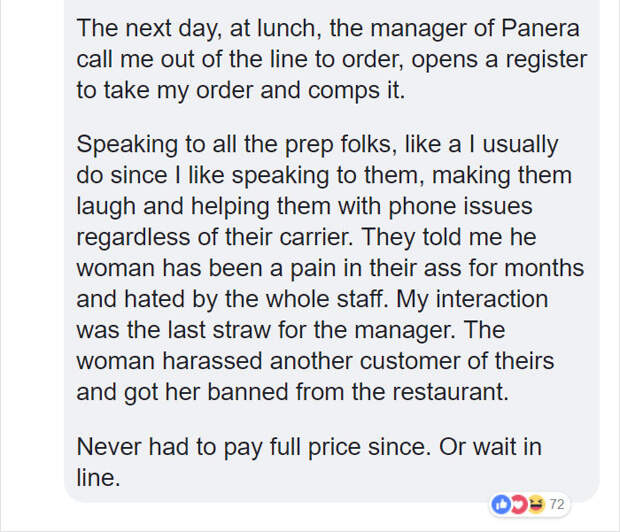Click the sentence "Never had to pay full price since."
The height and width of the screenshot is (532, 620).
[x=253, y=447]
